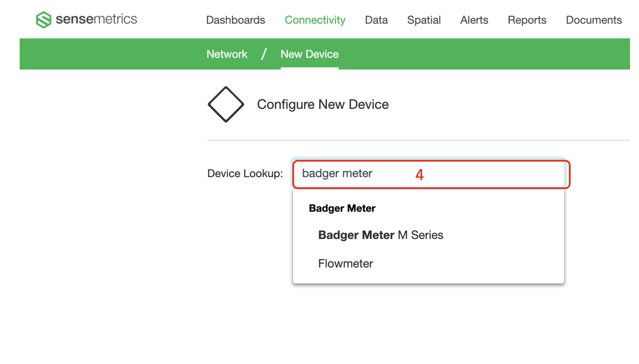Open the Spatial menu item
The width and height of the screenshot is (639, 364).
pos(424,20)
